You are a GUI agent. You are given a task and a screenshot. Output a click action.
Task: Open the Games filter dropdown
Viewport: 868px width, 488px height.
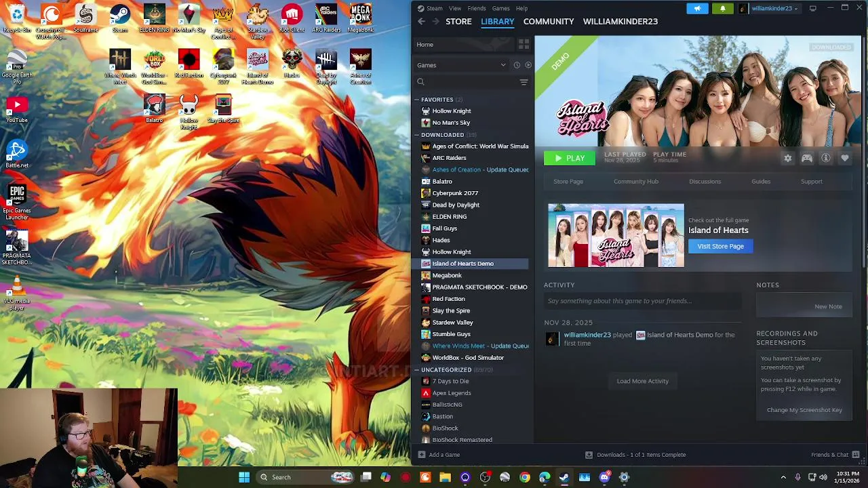[x=461, y=65]
